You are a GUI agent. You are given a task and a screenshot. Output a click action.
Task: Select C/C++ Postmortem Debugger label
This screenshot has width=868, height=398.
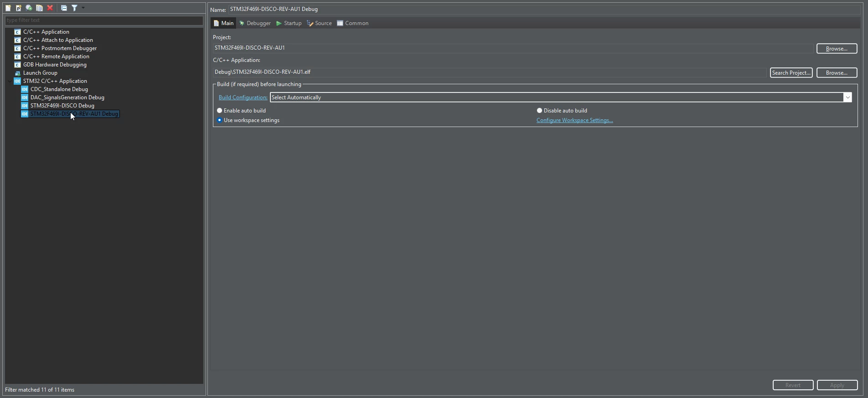tap(60, 48)
